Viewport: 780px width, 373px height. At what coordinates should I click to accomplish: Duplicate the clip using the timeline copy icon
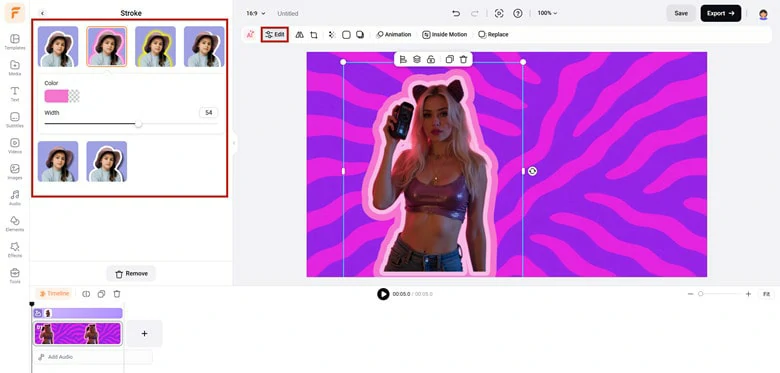[101, 294]
